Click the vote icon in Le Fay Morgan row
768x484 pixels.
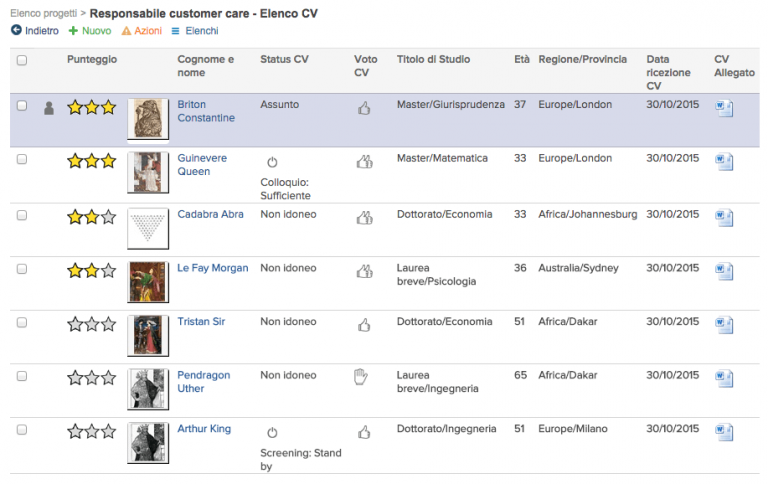point(364,271)
